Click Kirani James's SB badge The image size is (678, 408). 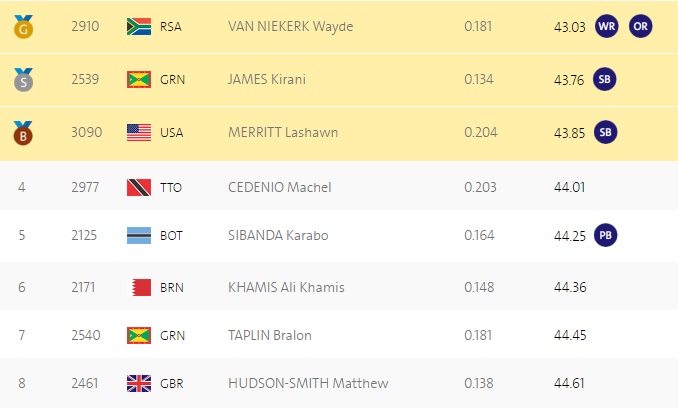tap(604, 80)
